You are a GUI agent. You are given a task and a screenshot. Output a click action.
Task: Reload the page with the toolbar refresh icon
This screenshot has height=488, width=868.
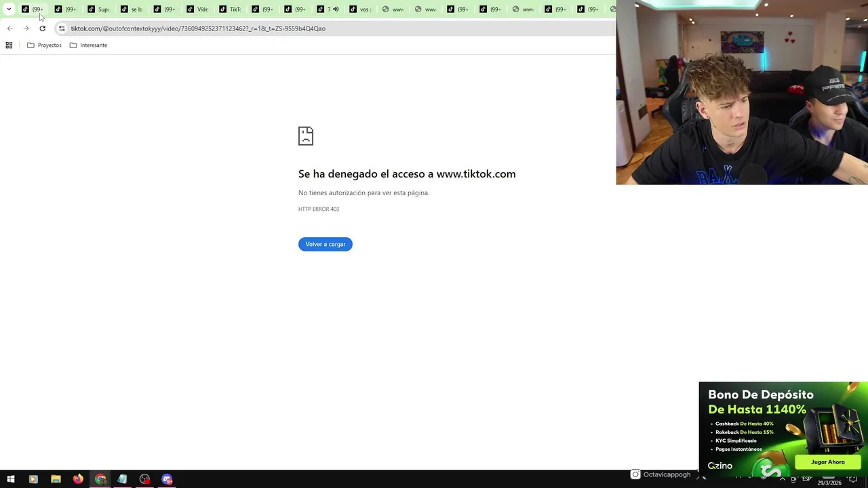(42, 28)
